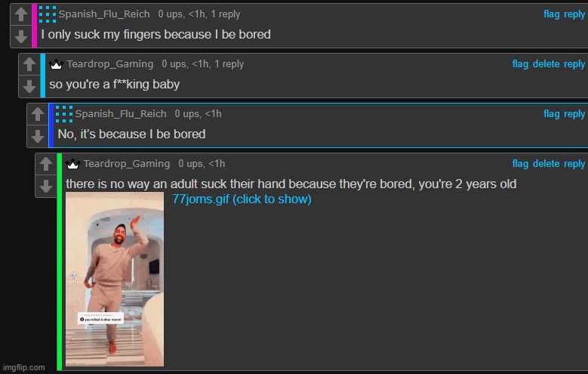Upvote the 'No, it's because I be bored' comment
The height and width of the screenshot is (374, 588).
[38, 114]
